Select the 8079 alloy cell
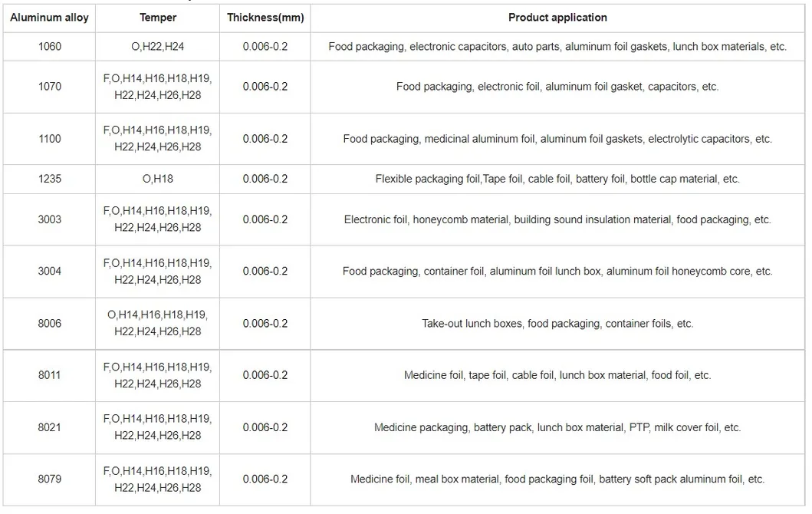This screenshot has width=812, height=514. tap(49, 479)
